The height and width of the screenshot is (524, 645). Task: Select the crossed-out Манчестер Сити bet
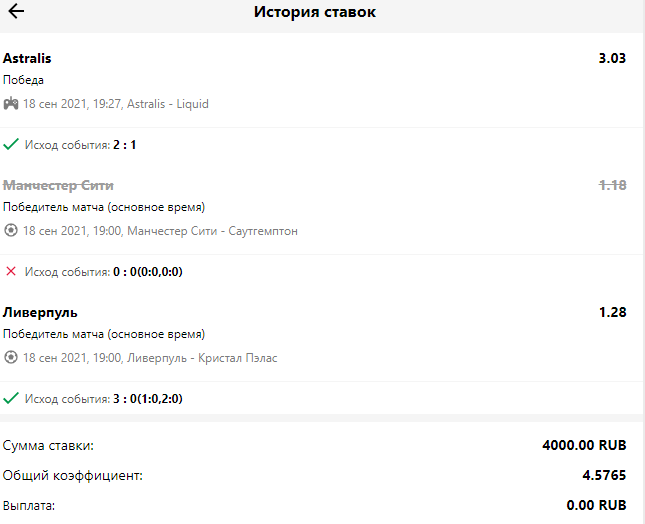pos(58,186)
